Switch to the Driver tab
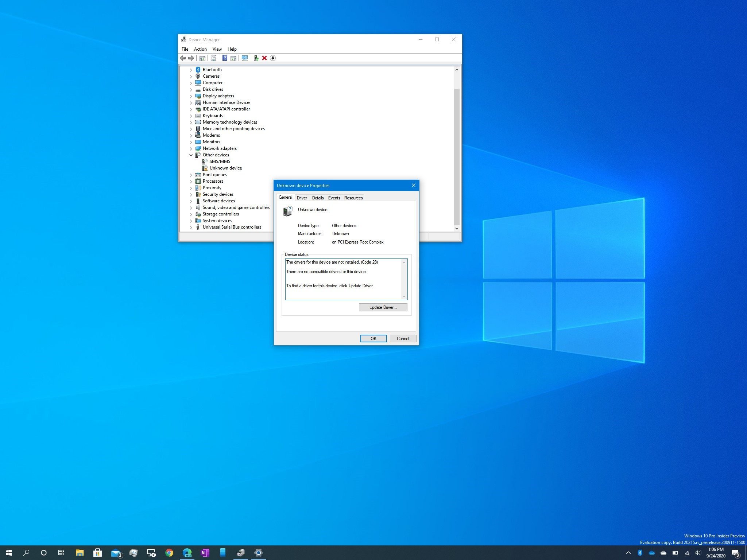Viewport: 747px width, 560px height. click(302, 198)
